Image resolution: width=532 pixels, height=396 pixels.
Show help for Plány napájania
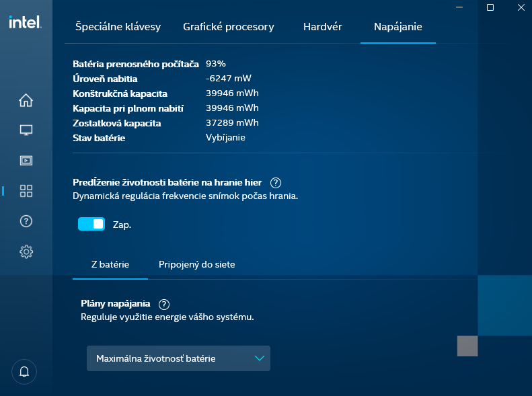[164, 304]
